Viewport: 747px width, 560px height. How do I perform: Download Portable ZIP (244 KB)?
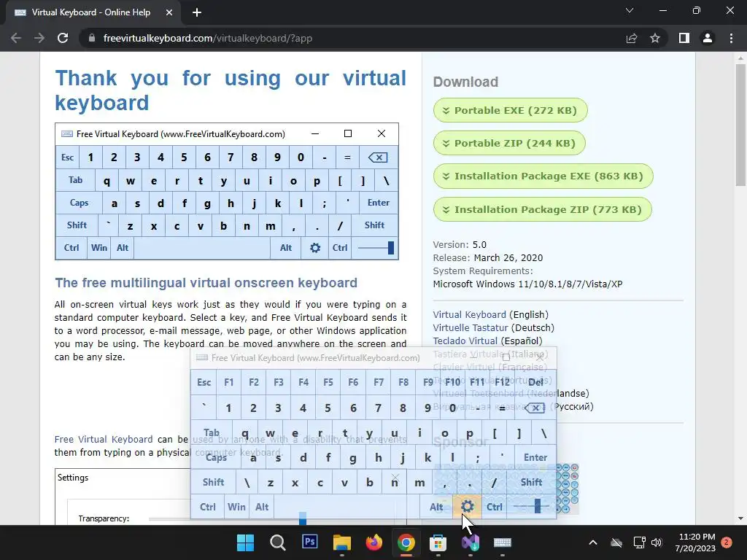coord(509,144)
